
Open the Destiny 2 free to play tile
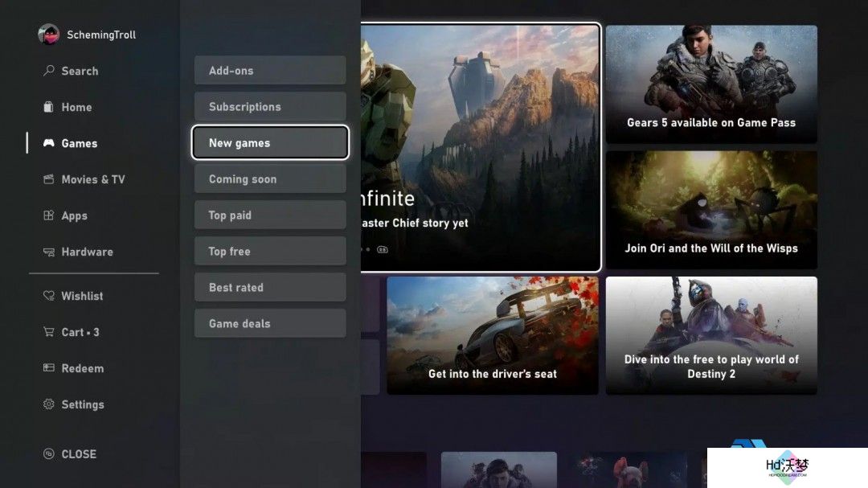(711, 336)
